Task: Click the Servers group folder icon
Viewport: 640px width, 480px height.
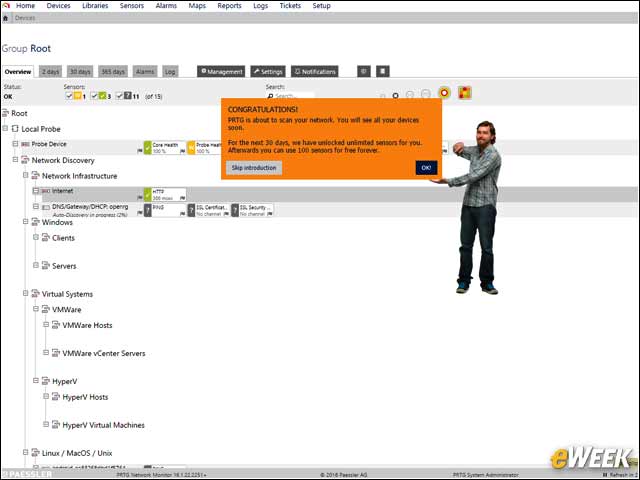Action: pyautogui.click(x=46, y=266)
